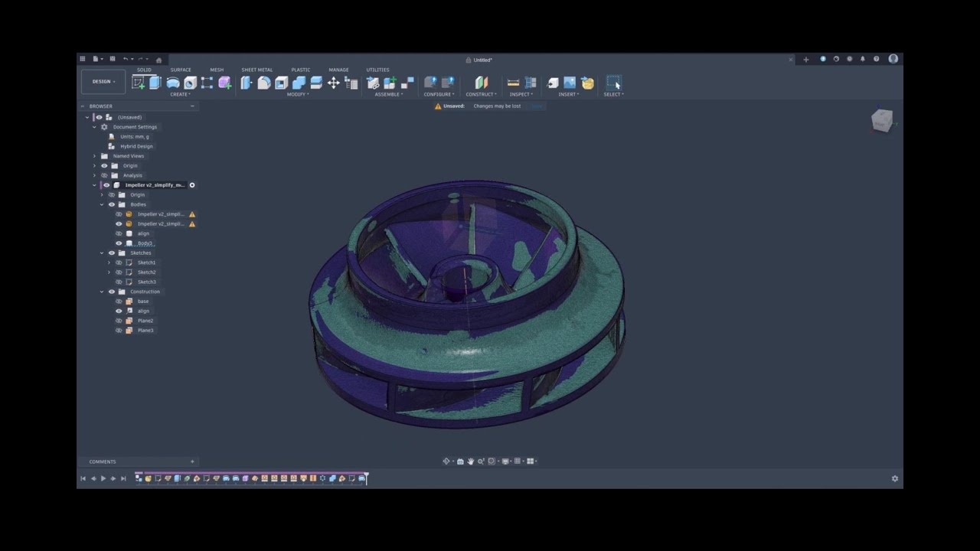The image size is (980, 551).
Task: Collapse the Construction folder
Action: (102, 292)
